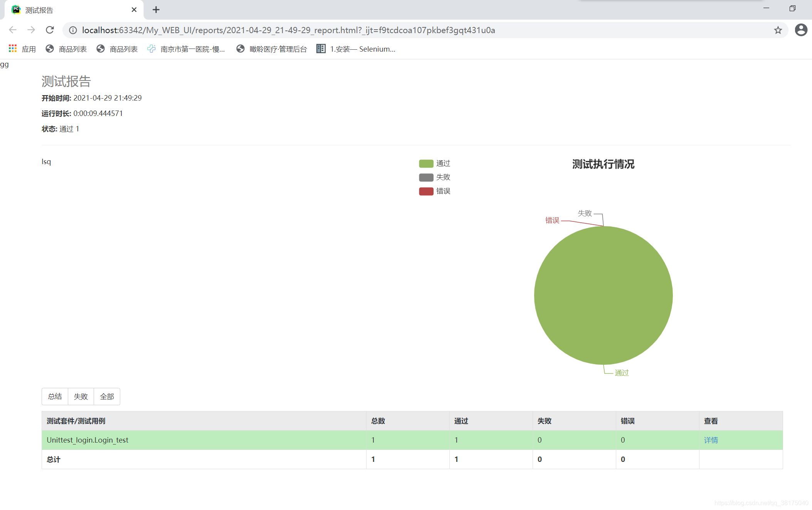Screen dimensions: 812x510
Task: Minimize the browser window
Action: click(766, 8)
